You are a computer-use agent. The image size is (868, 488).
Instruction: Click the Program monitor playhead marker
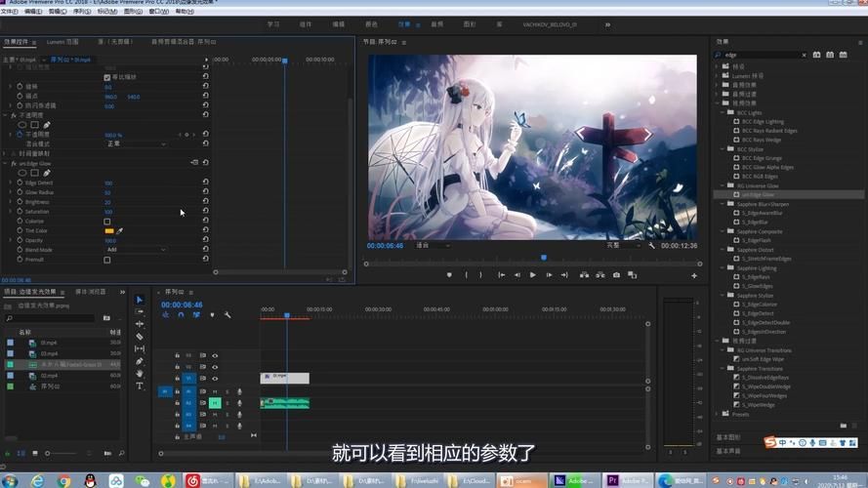[544, 258]
